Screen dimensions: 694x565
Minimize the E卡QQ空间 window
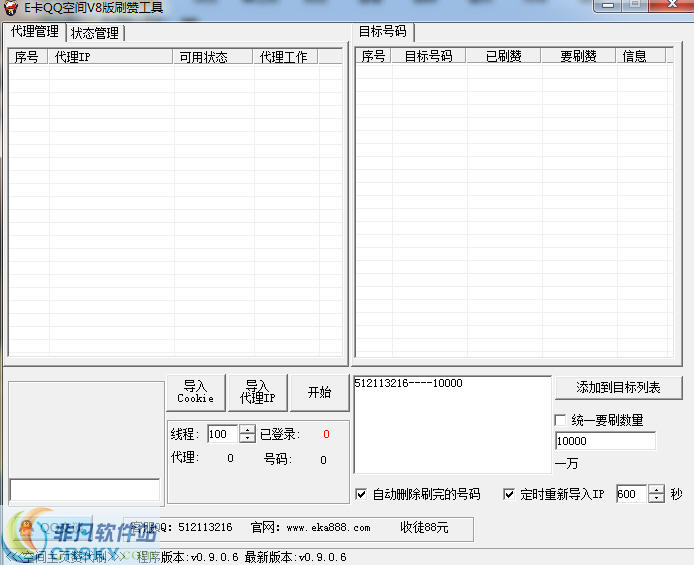[x=608, y=5]
